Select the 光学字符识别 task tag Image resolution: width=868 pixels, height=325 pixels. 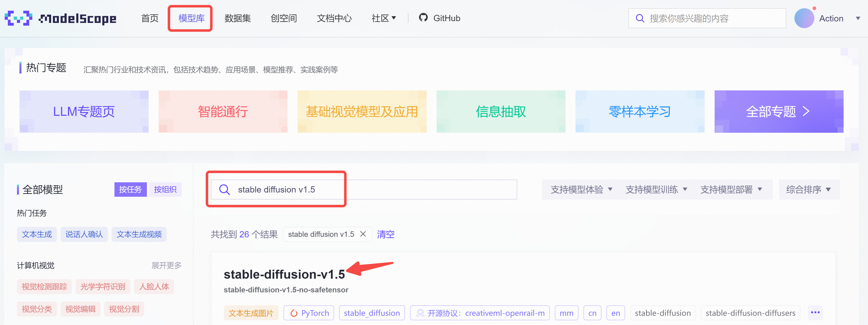(103, 286)
